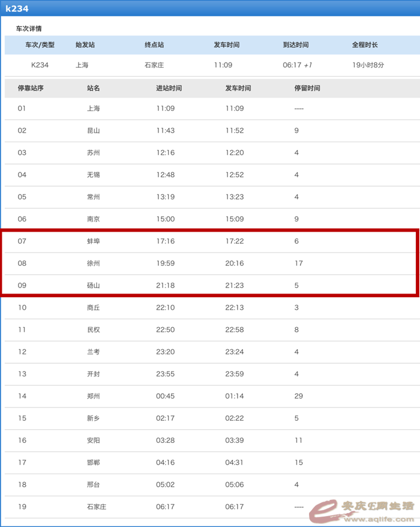This screenshot has width=420, height=527.
Task: Select the 04:31 departure time for 邯郸
Action: pos(235,463)
